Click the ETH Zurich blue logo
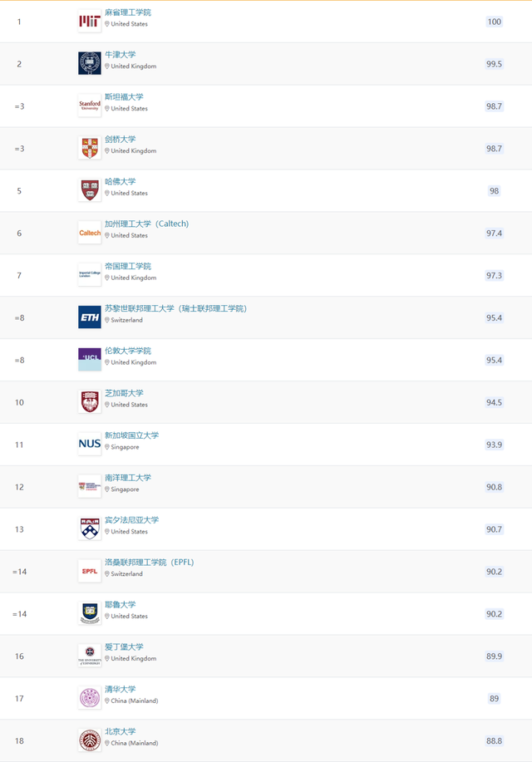The width and height of the screenshot is (532, 762). [x=90, y=317]
